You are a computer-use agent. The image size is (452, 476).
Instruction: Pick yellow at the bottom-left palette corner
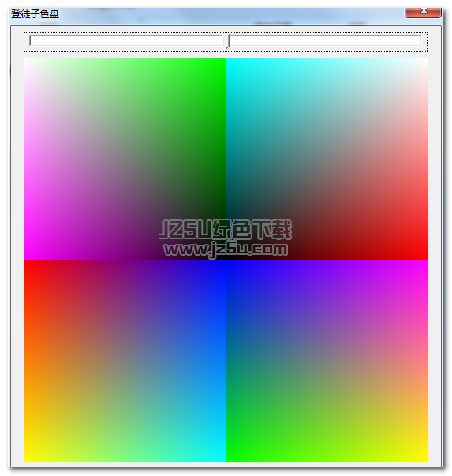(27, 459)
